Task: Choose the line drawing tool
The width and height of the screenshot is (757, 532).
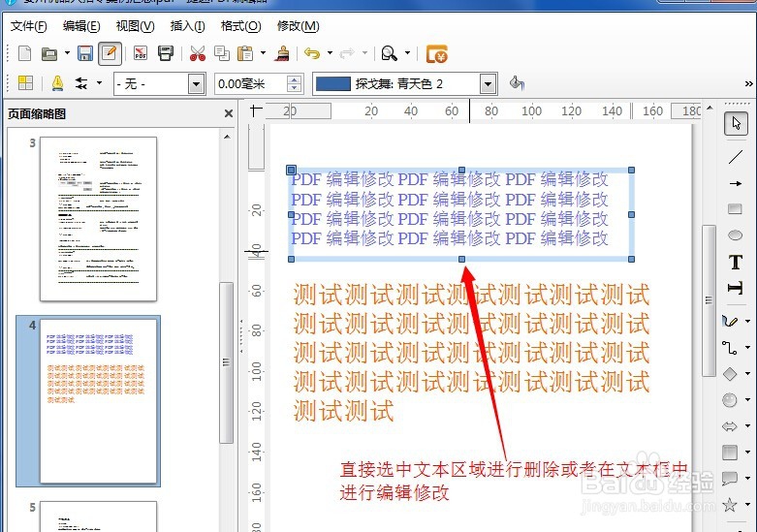Action: pos(736,157)
